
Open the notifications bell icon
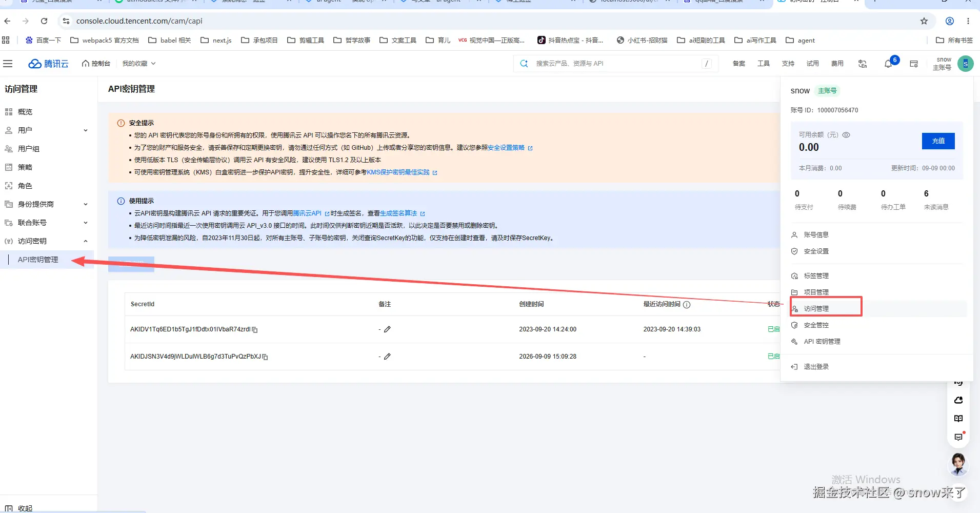pyautogui.click(x=888, y=64)
